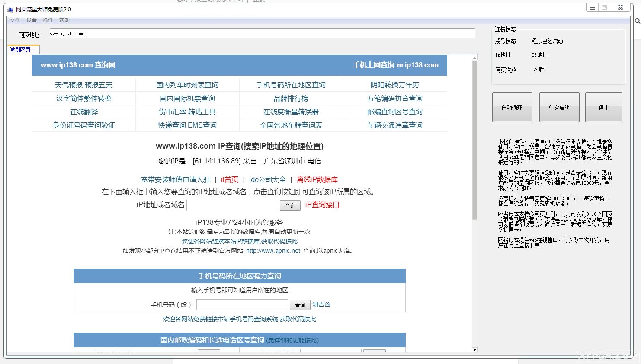Image resolution: width=641 pixels, height=364 pixels.
Task: Click the 测吉凶 link
Action: coord(322,304)
